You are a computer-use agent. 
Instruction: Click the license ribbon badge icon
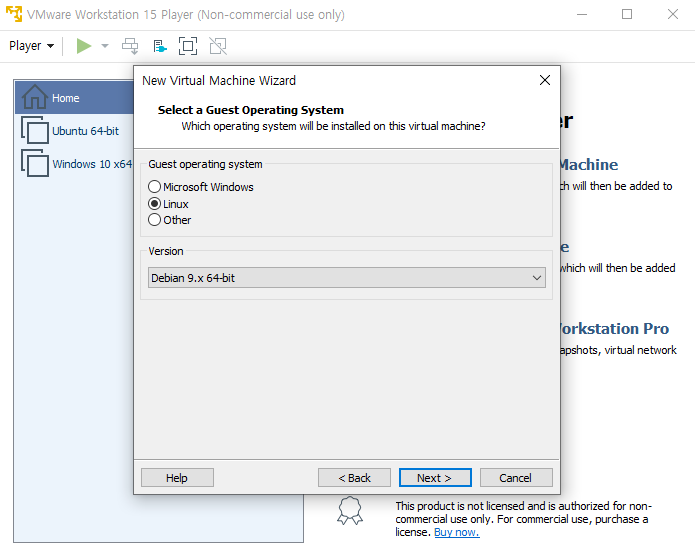point(350,511)
